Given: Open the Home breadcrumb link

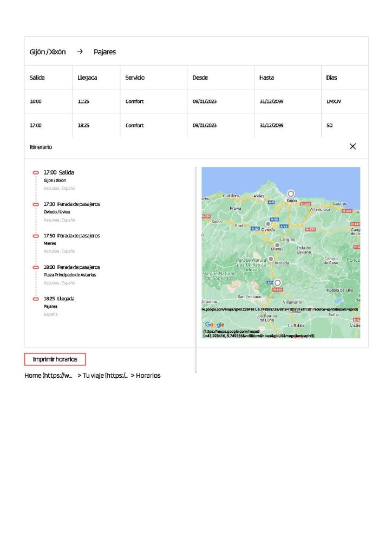Looking at the screenshot, I should pyautogui.click(x=48, y=375).
